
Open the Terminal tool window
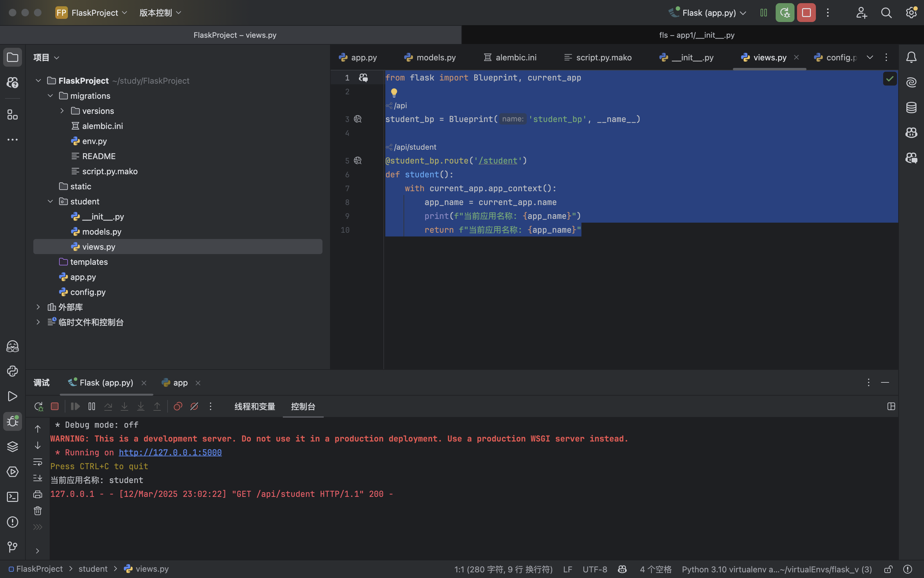coord(12,497)
